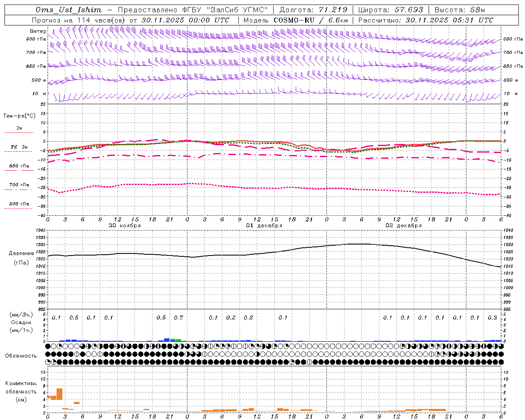Click the station name Oms_Ust_Ishim in the header
The height and width of the screenshot is (420, 525).
click(68, 10)
